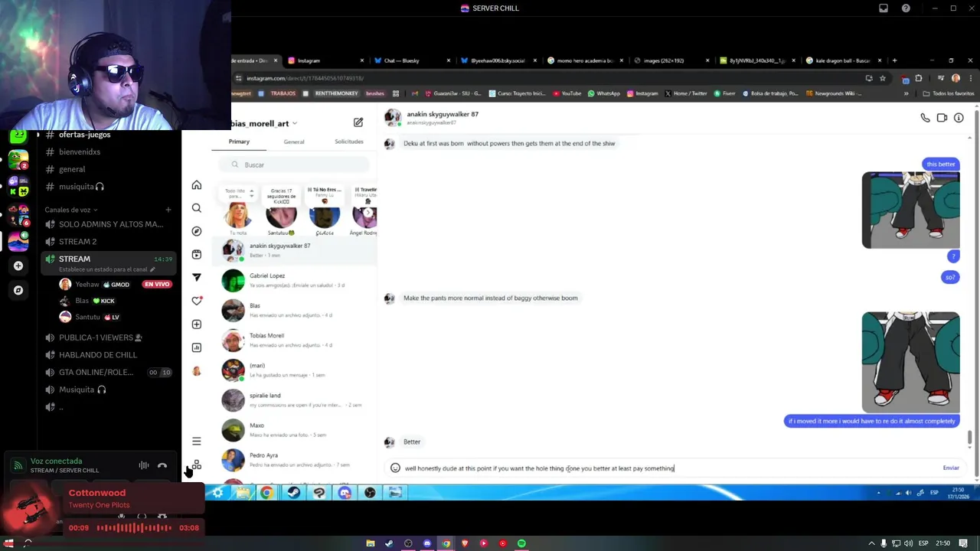Screen dimensions: 980x551
Task: Open Solicitudes requests tab
Action: (x=349, y=142)
